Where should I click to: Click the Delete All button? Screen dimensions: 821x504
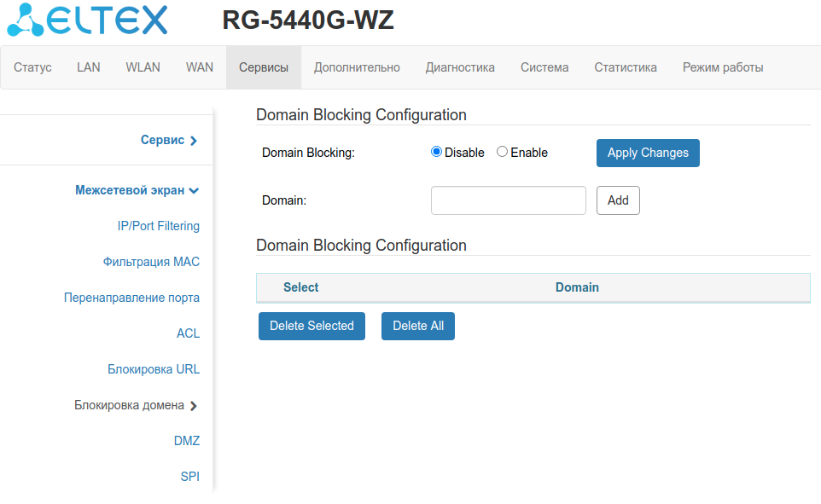point(418,326)
